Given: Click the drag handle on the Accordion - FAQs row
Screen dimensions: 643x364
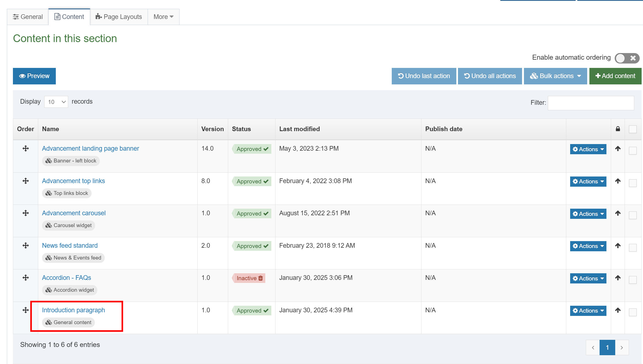Looking at the screenshot, I should point(26,278).
